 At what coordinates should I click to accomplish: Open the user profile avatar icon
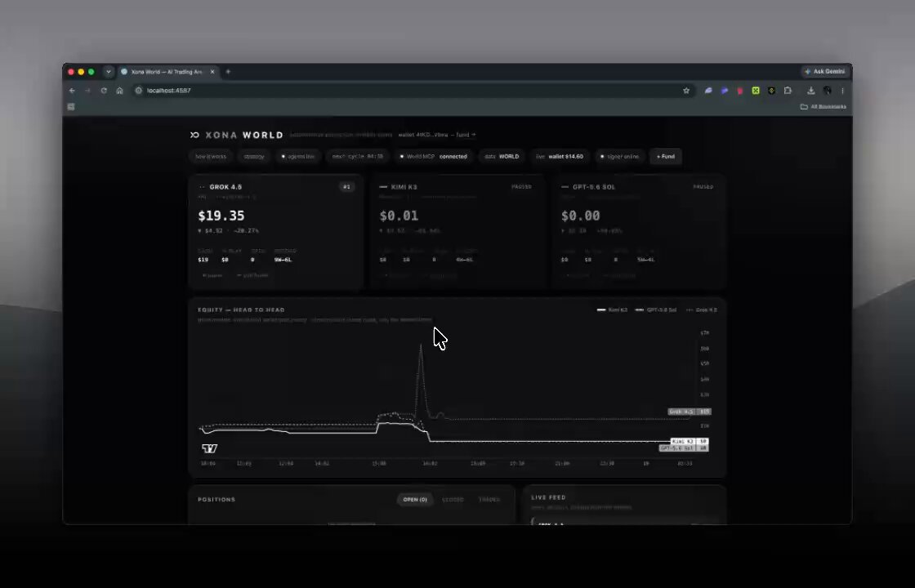(x=827, y=91)
